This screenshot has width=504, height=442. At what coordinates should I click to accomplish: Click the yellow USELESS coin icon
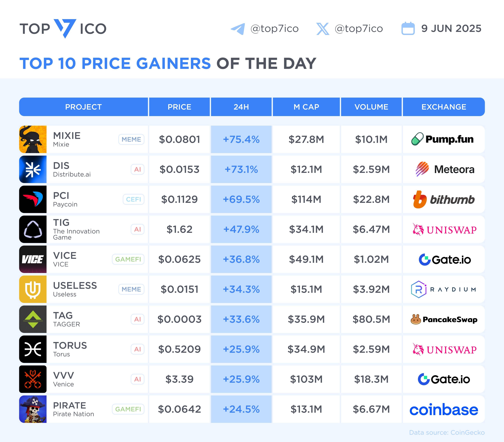coord(33,289)
